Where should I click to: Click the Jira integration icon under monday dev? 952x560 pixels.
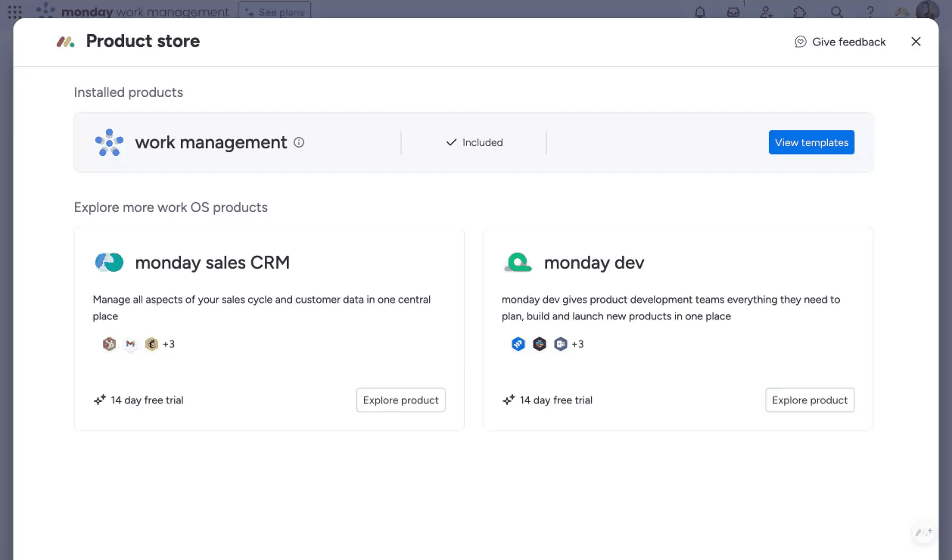(x=518, y=344)
